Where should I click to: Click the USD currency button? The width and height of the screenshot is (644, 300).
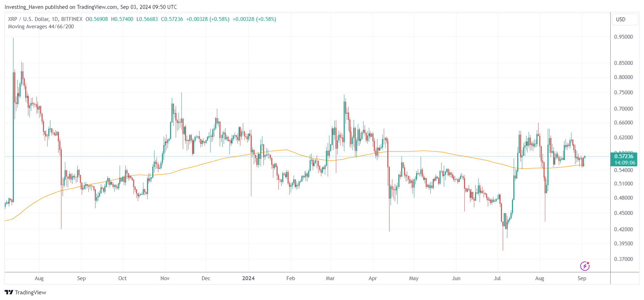click(x=624, y=20)
